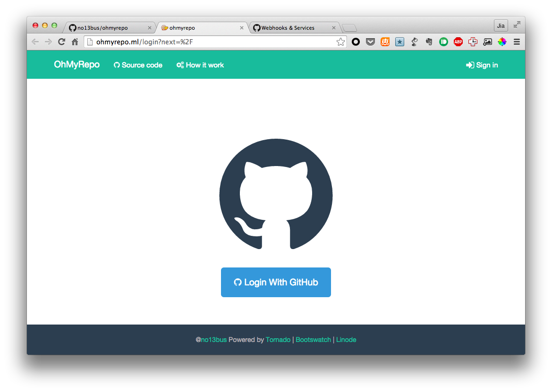Click the yellow minimize window button

[45, 25]
